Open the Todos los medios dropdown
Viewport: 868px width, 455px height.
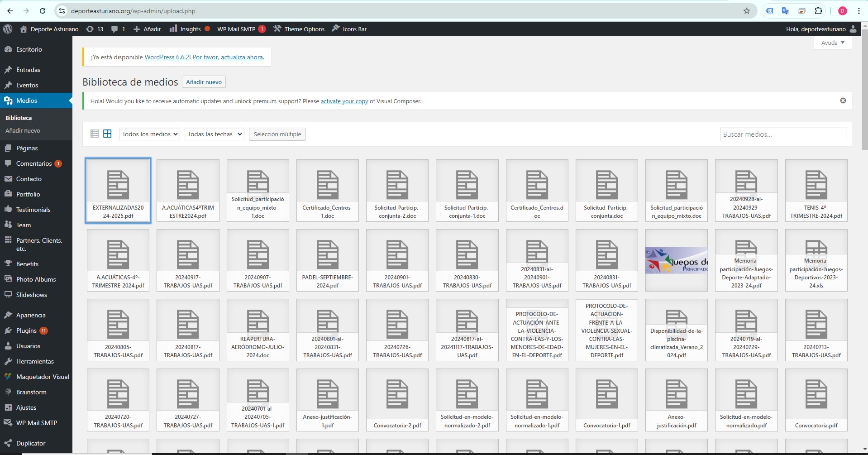(149, 134)
